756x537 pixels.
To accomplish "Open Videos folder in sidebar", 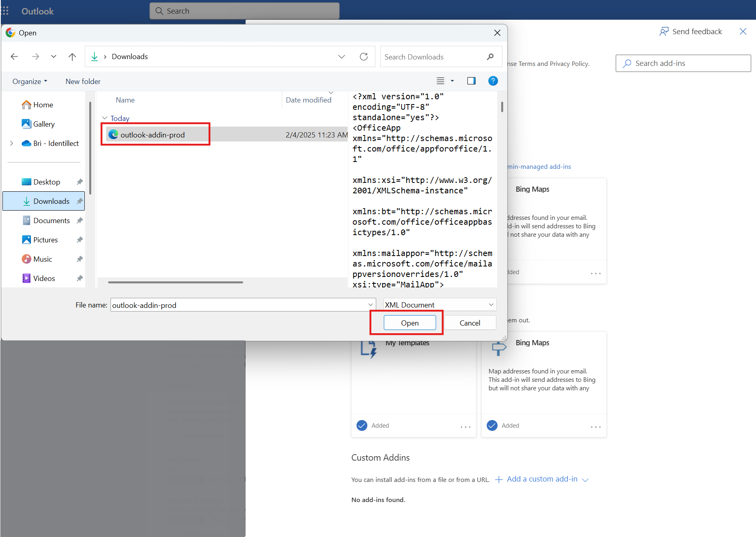I will click(x=39, y=279).
